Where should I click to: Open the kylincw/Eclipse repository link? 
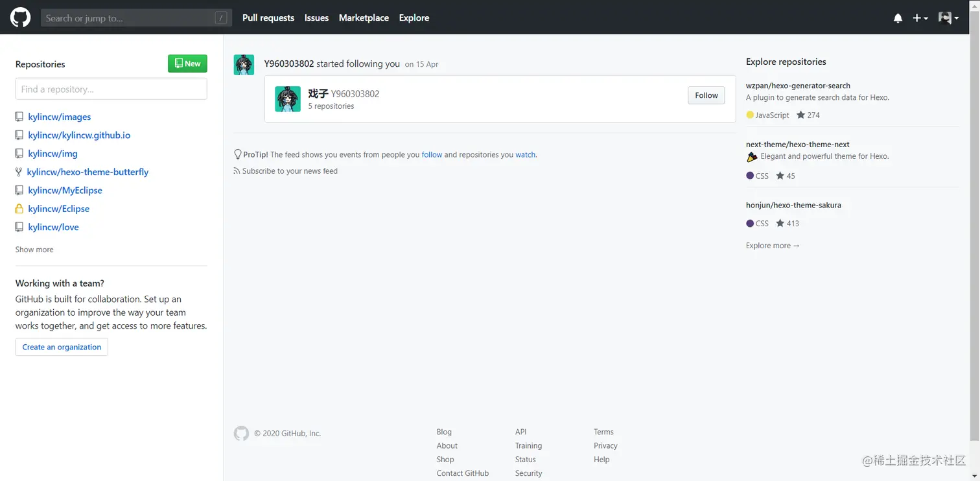pos(58,209)
